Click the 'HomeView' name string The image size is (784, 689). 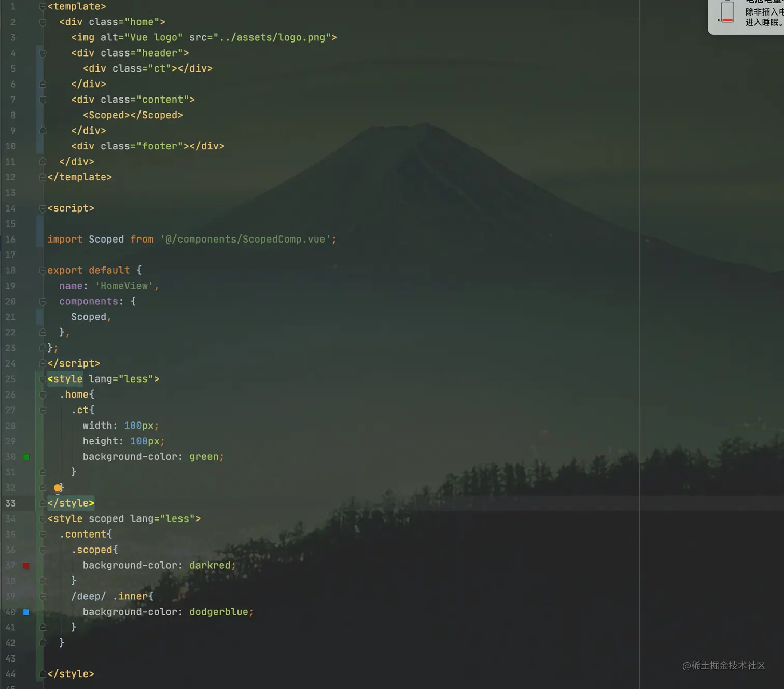[x=124, y=286]
